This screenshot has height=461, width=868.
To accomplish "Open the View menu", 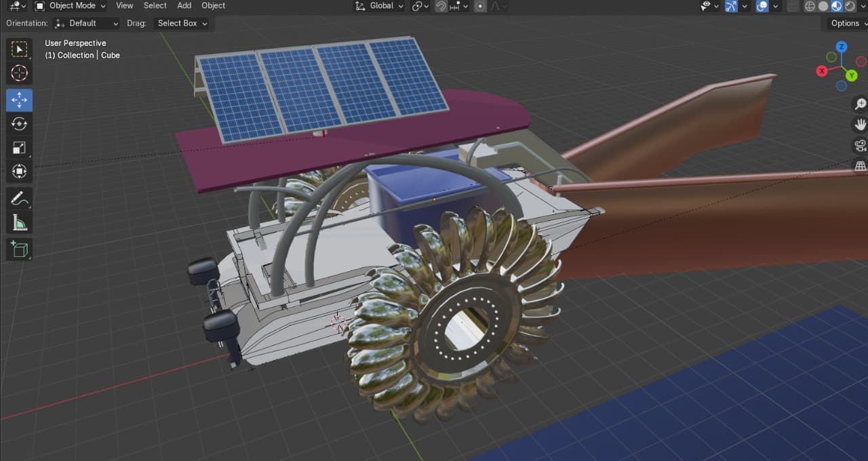I will (x=125, y=5).
